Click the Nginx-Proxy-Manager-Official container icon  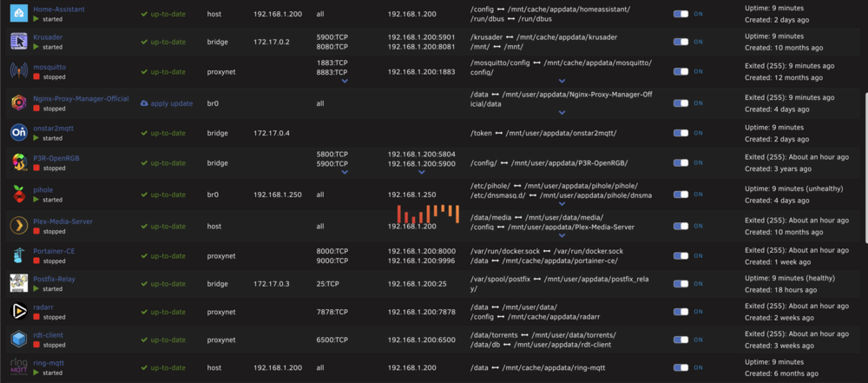(x=19, y=103)
